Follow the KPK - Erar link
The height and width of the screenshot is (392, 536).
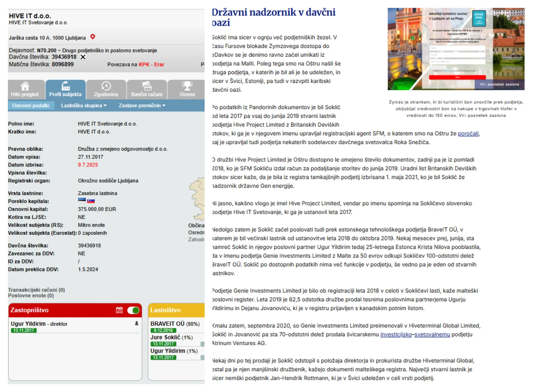pos(151,64)
